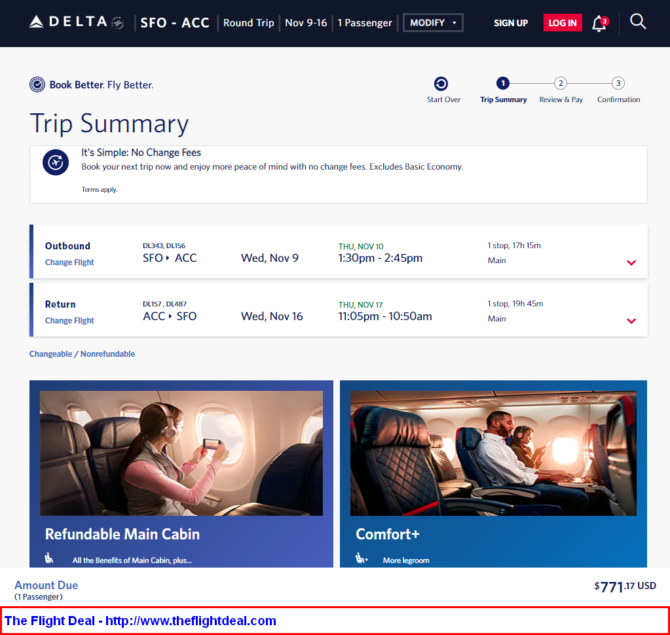Select the Comfort+ cabin image card

[x=493, y=473]
